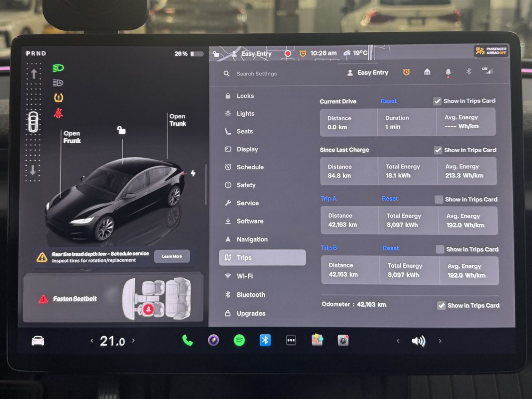532x399 pixels.
Task: Tap the red dashcam recording icon
Action: [x=288, y=54]
